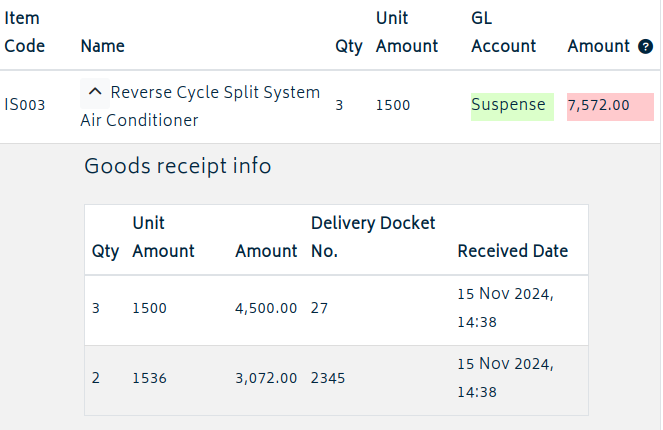Collapse the Reverse Cycle Split System row
663x430 pixels.
(95, 93)
